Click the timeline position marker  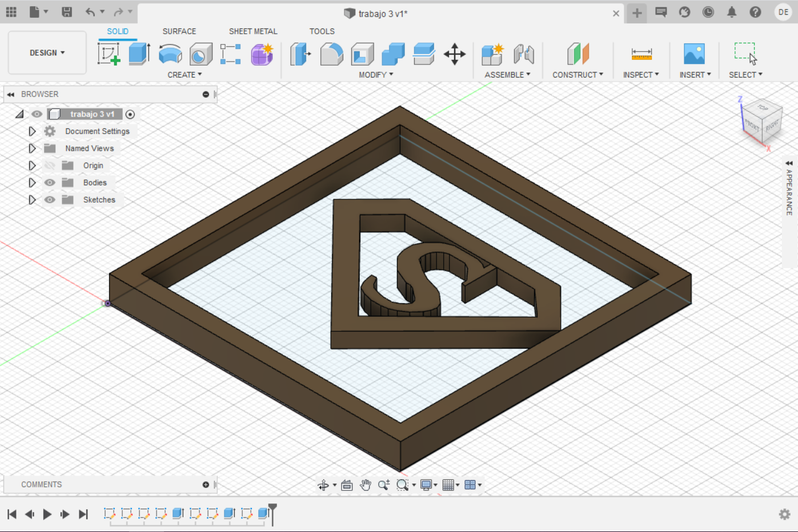point(272,514)
